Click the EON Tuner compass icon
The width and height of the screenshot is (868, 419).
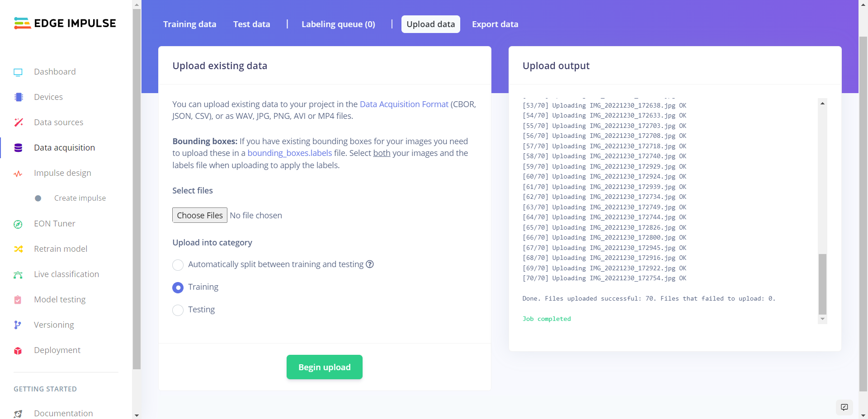pos(18,224)
